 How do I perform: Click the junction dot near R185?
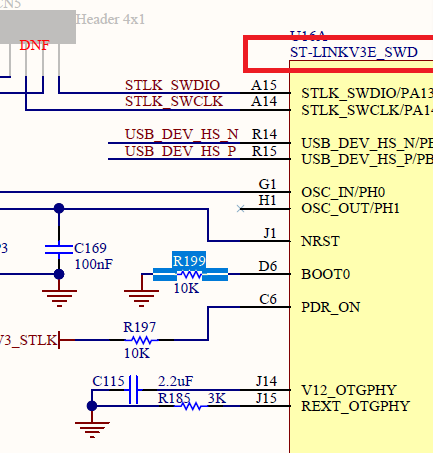point(92,406)
